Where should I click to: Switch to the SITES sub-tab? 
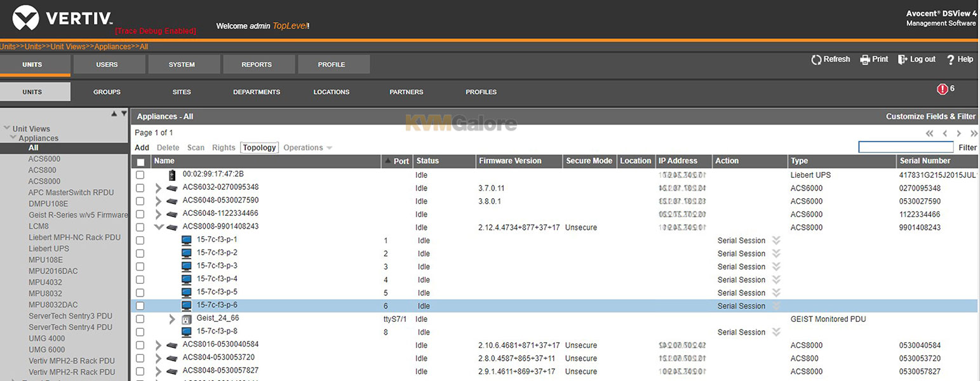coord(182,92)
